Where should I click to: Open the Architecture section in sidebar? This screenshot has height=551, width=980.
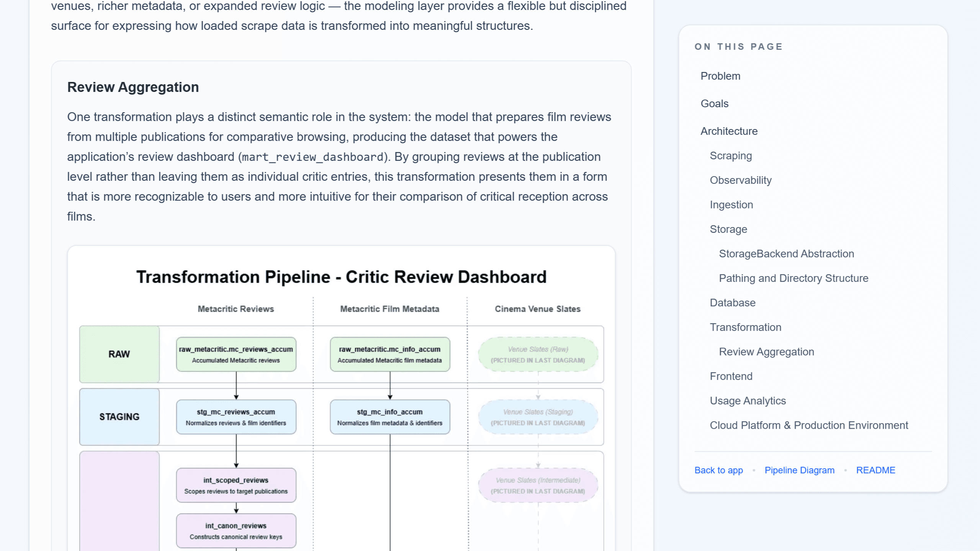click(729, 131)
